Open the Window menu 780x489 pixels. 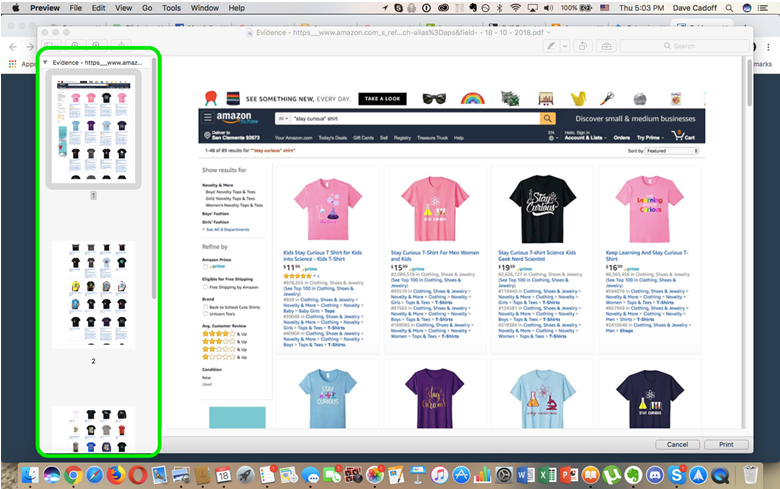(x=204, y=8)
